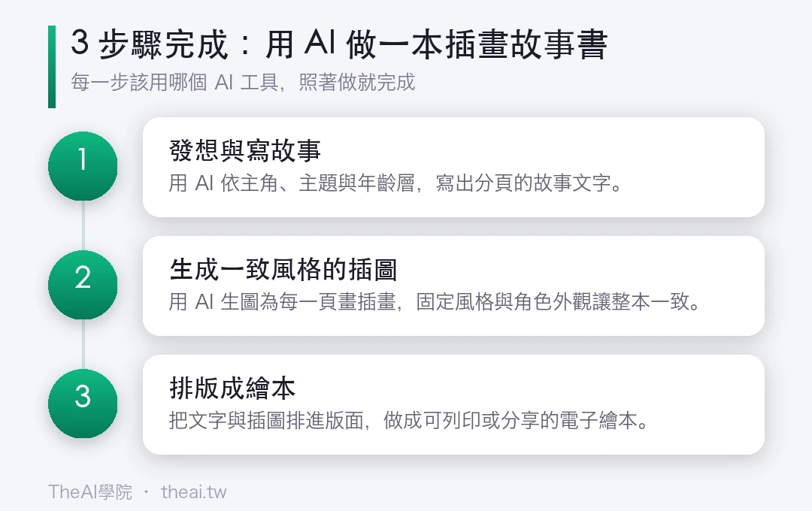
Task: Click the green accent bar beside title
Action: click(52, 67)
